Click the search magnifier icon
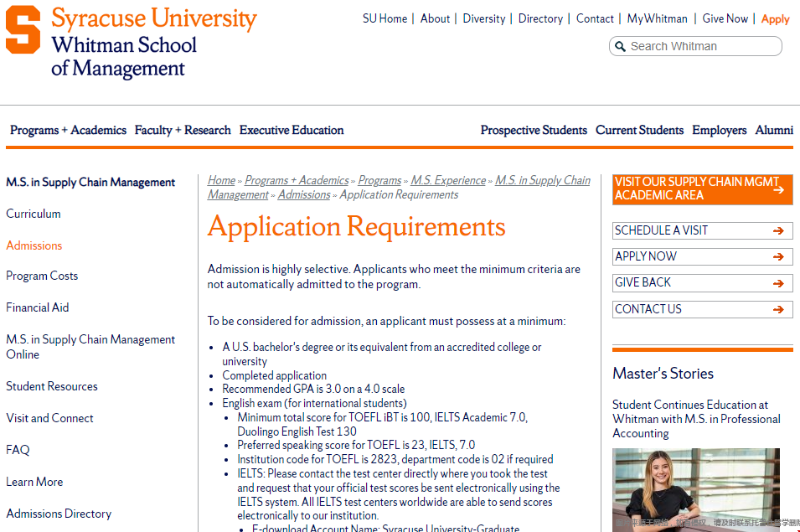 coord(620,46)
